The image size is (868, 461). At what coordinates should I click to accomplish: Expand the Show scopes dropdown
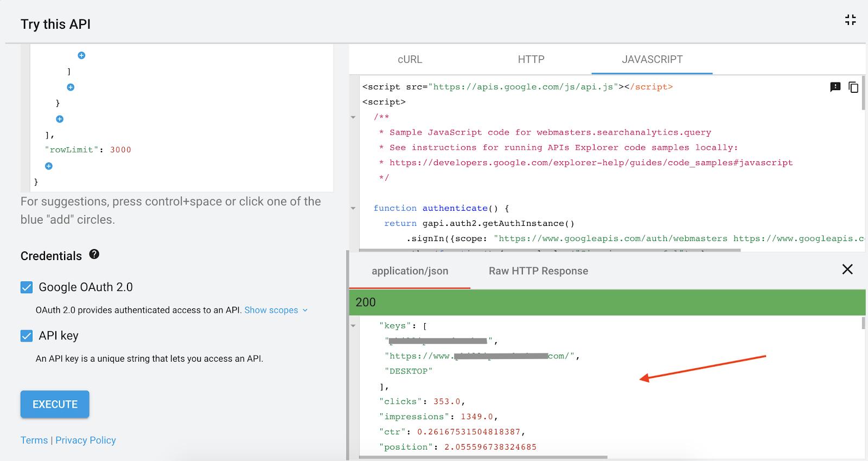pyautogui.click(x=276, y=310)
